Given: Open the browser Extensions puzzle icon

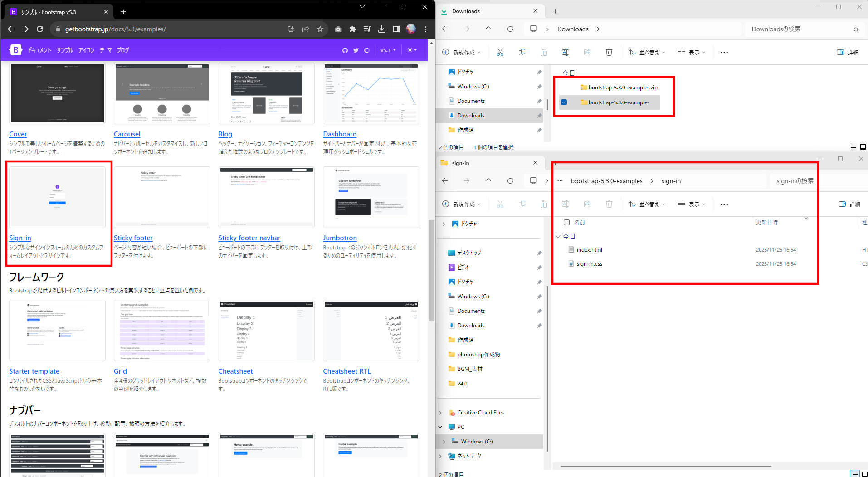Looking at the screenshot, I should (352, 29).
